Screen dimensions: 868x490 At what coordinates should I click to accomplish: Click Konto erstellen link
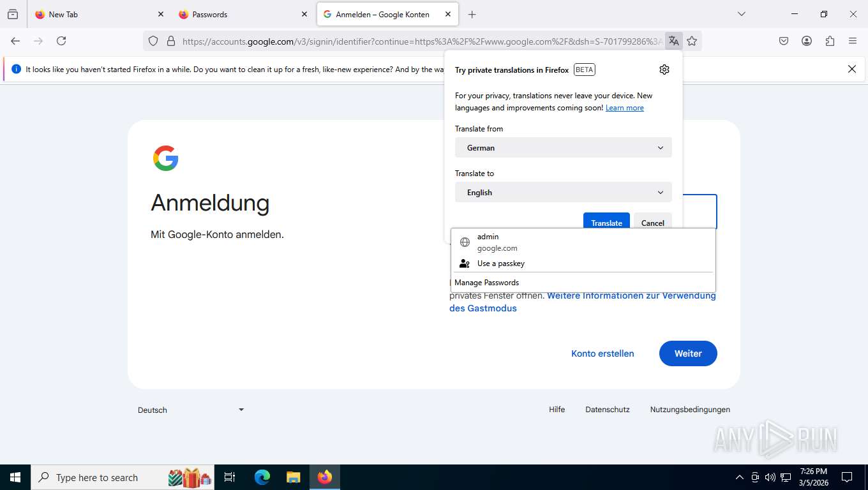tap(602, 353)
